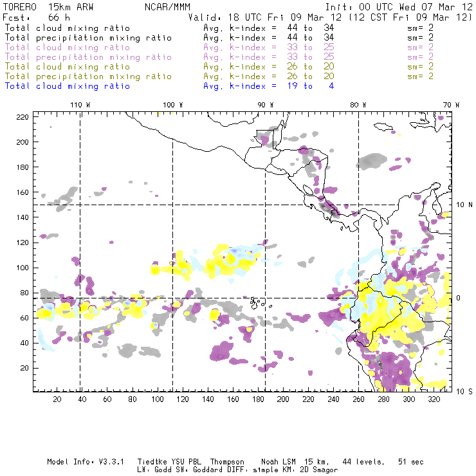Click the '300' tick label on horizontal axis
This screenshot has width=476, height=476.
pyautogui.click(x=408, y=399)
